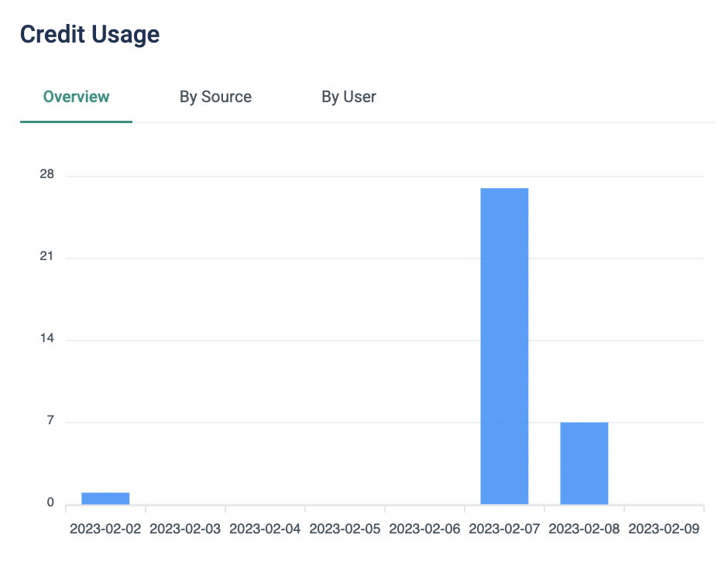Open the By Source tab
Image resolution: width=728 pixels, height=576 pixels.
[x=215, y=97]
